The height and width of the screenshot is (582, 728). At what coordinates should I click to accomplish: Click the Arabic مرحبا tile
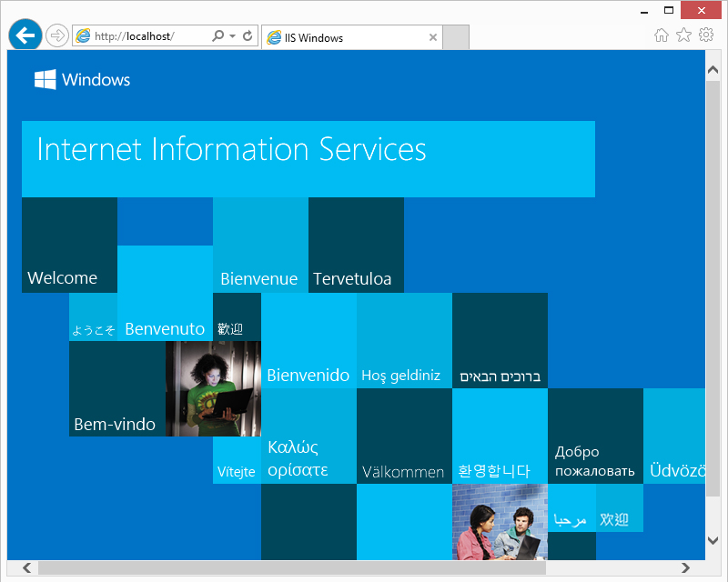pos(571,507)
